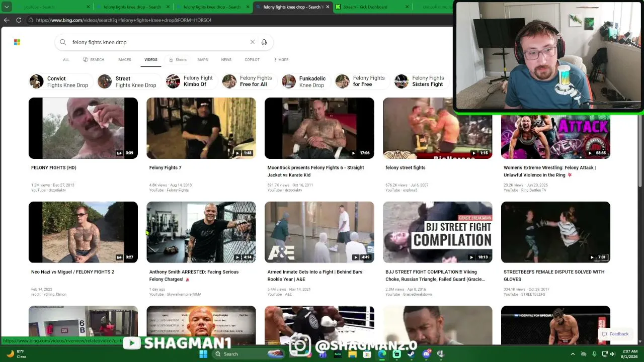Close the Stream - Kick Dashboard tab
The height and width of the screenshot is (362, 644).
coord(407,7)
